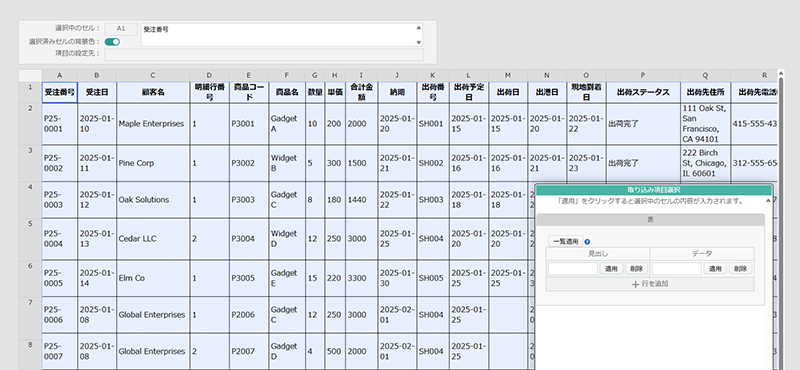800x370 pixels.
Task: Click the Cedar LLC cell
Action: click(153, 239)
